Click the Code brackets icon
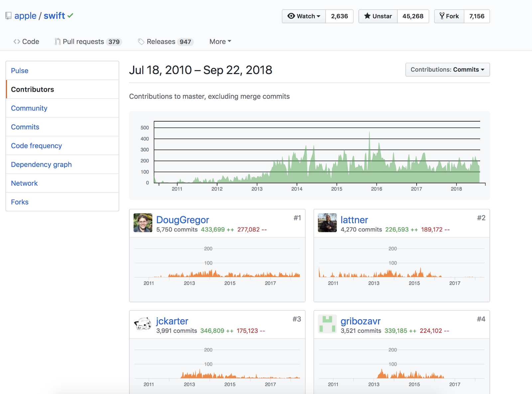Image resolution: width=532 pixels, height=394 pixels. point(17,42)
